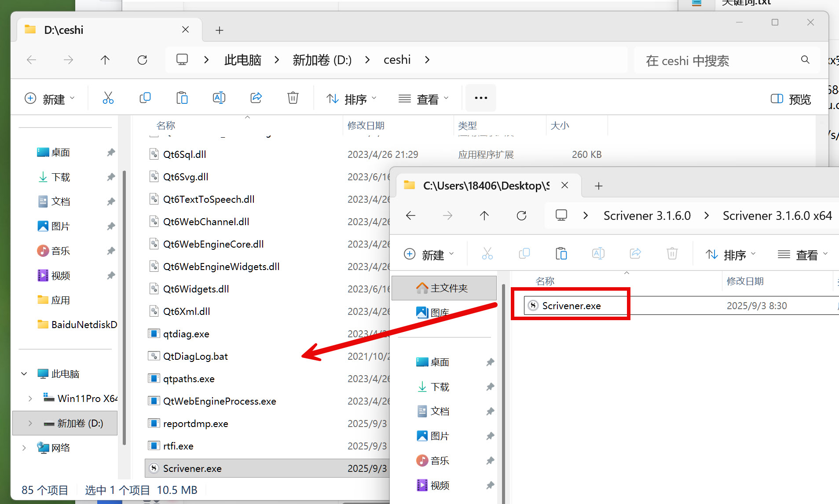
Task: Click the Share icon in D:\ceshi toolbar
Action: pyautogui.click(x=256, y=98)
